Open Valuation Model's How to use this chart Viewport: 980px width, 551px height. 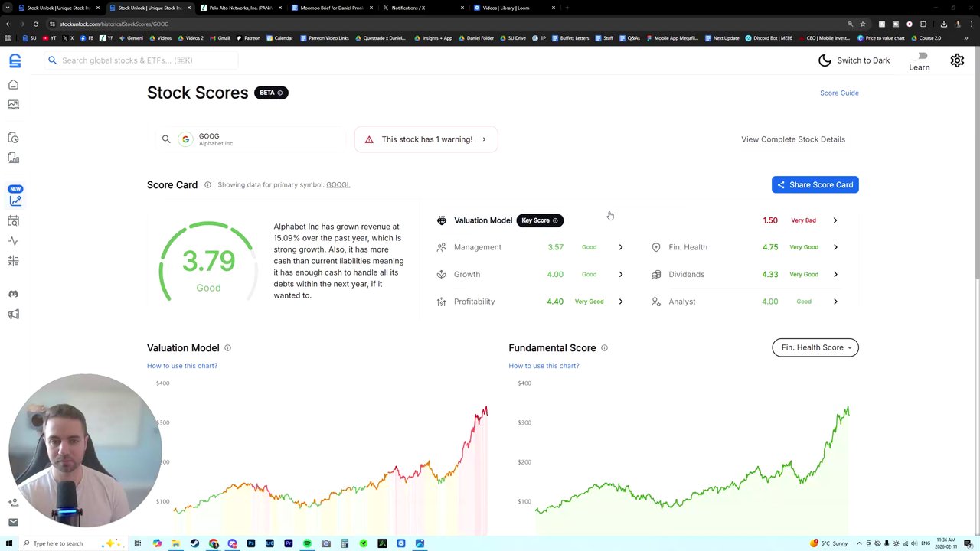pyautogui.click(x=182, y=366)
